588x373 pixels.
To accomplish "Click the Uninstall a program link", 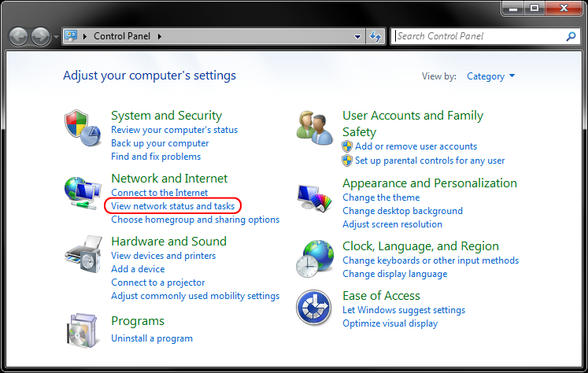I will [x=152, y=338].
